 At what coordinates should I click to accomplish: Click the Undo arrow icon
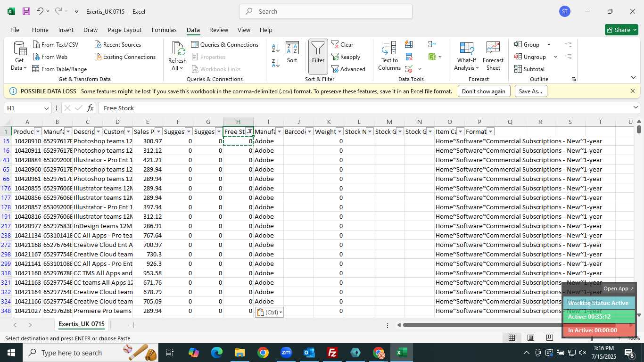(x=40, y=11)
